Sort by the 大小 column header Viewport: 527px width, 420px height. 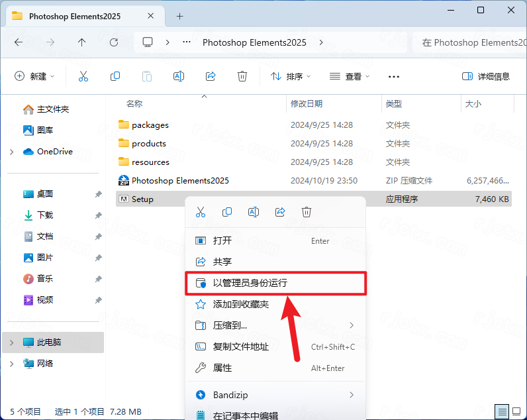coord(473,103)
